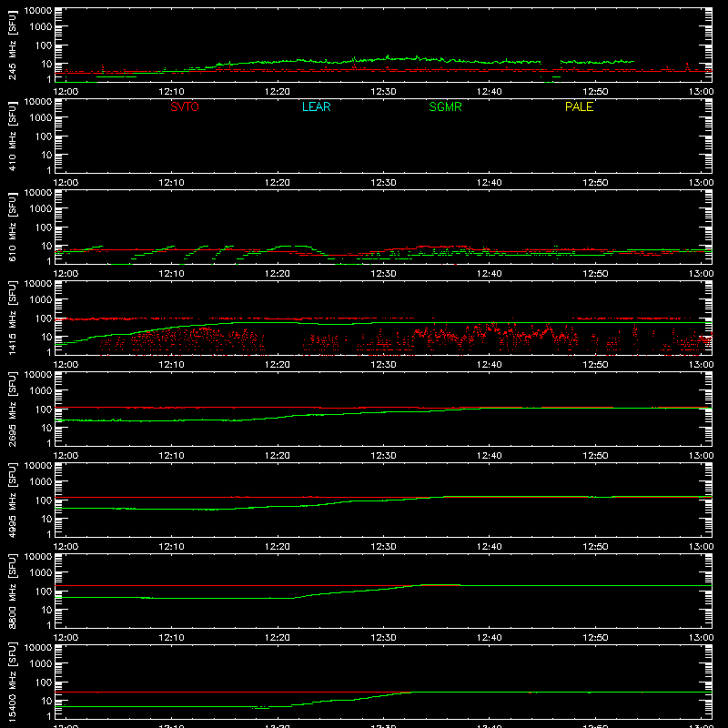Click the 1000 tick on 610 MHz axis
This screenshot has height=728, width=728.
41,209
